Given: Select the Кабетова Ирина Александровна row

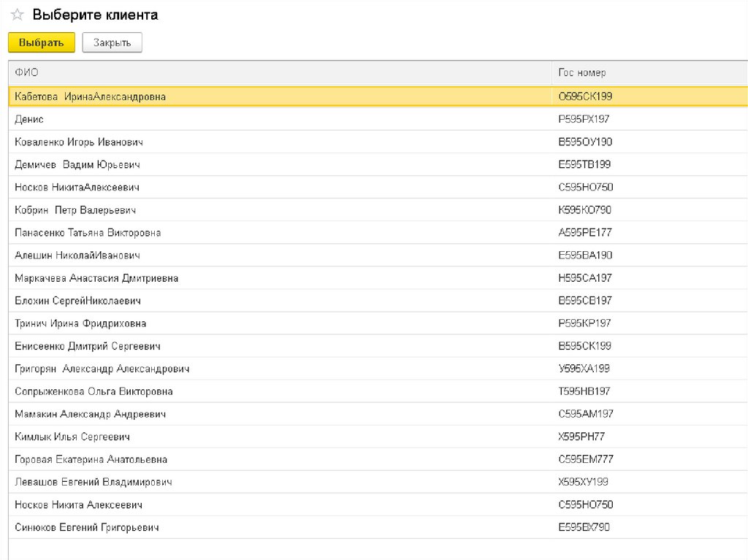Looking at the screenshot, I should 91,96.
